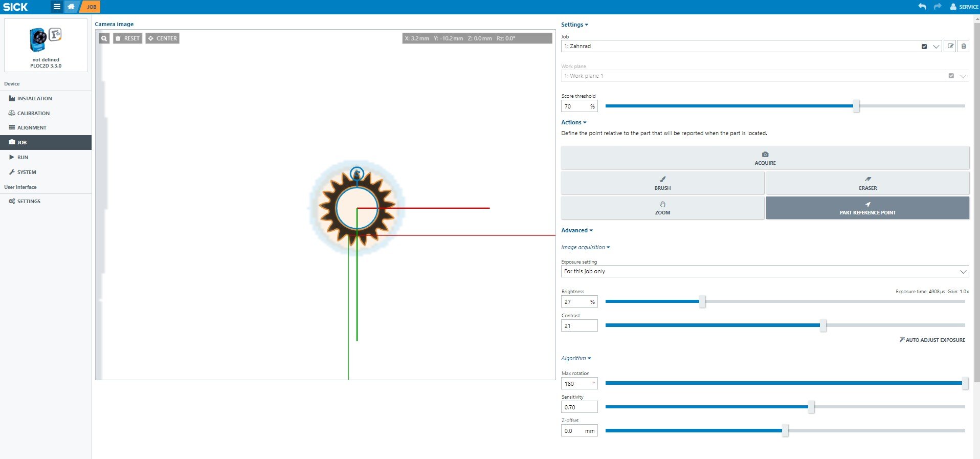
Task: Click the zoom-out magnifier in camera image
Action: pyautogui.click(x=104, y=38)
